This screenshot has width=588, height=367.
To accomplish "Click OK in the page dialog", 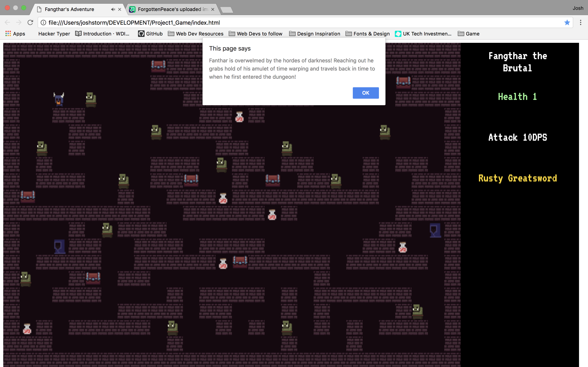I will [x=365, y=93].
